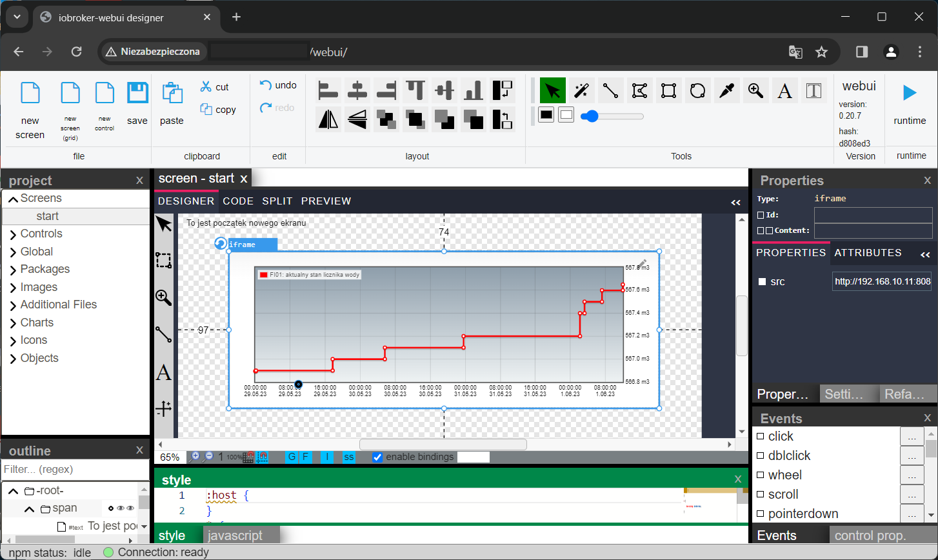Open the ATTRIBUTES tab in Properties
The image size is (938, 560).
click(868, 253)
